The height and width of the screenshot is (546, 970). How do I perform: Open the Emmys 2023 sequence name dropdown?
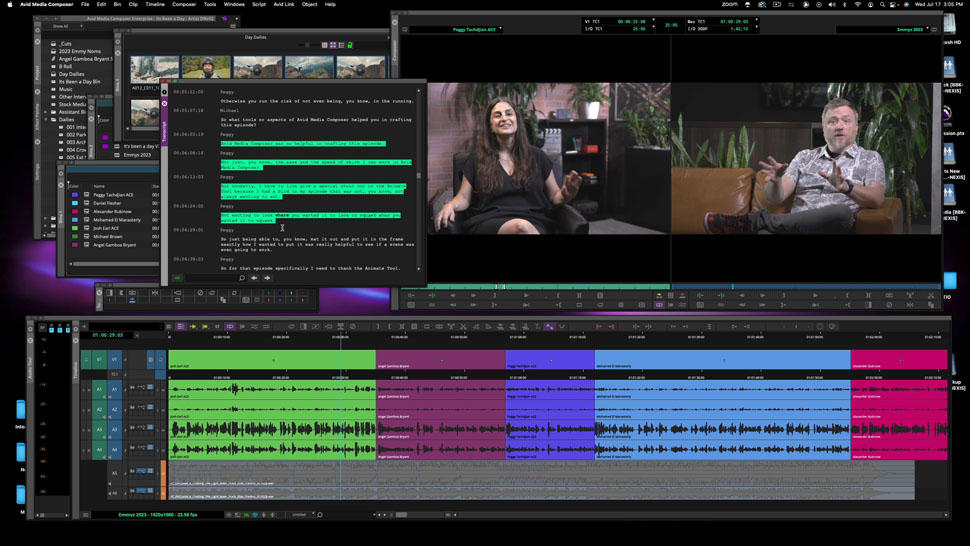coord(927,29)
